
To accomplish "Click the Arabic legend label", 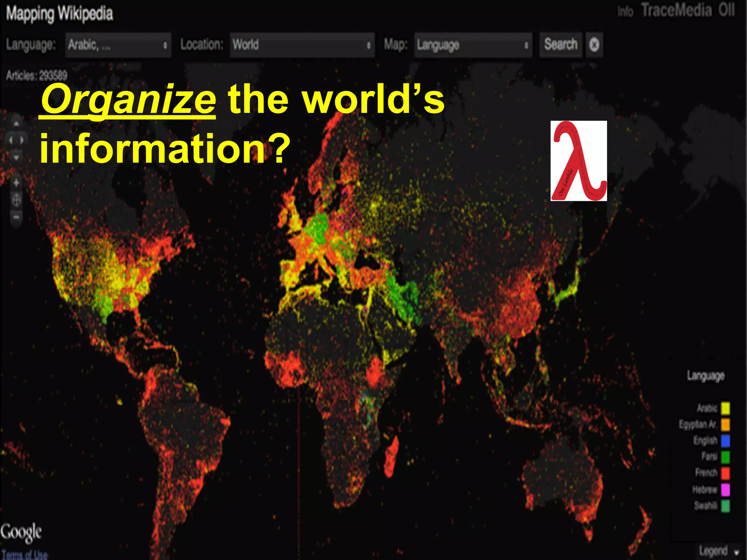I will point(707,408).
